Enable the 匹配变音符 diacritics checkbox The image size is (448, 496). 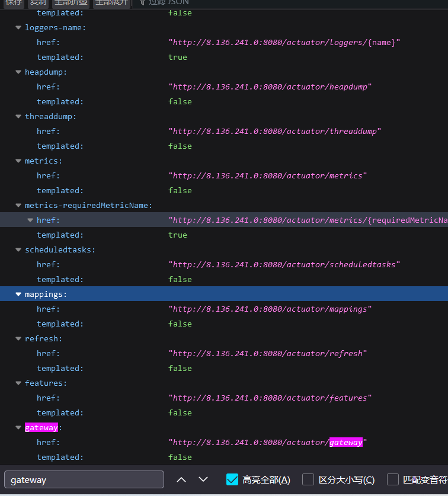click(x=393, y=479)
